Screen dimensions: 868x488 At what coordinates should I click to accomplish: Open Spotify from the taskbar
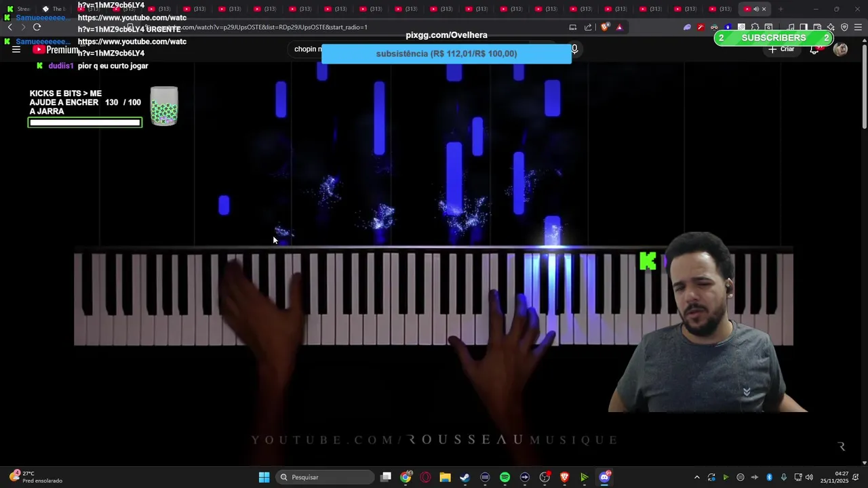[505, 477]
